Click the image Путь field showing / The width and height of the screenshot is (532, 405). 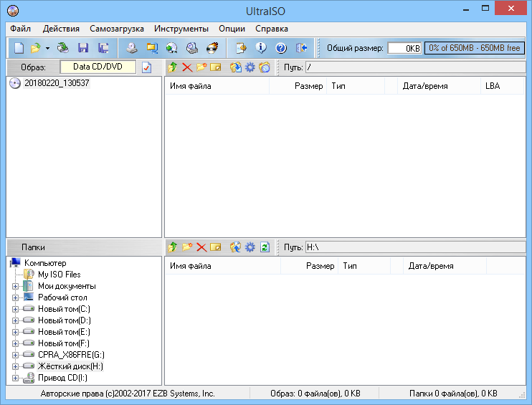(416, 67)
